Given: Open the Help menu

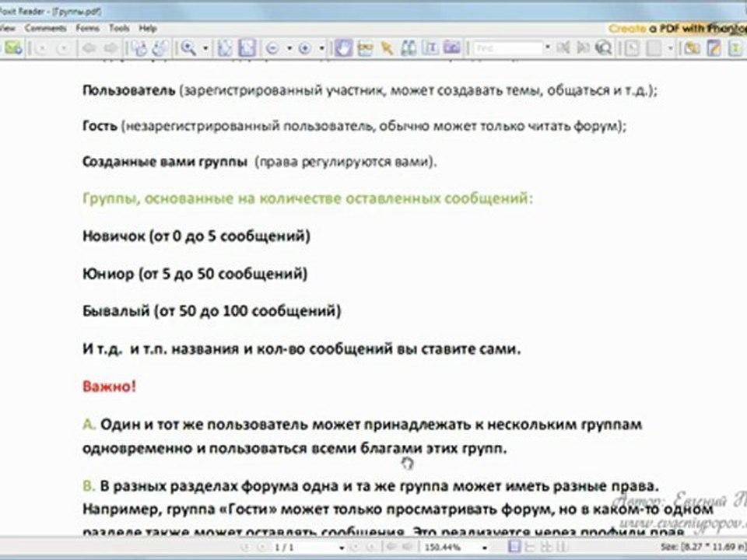Looking at the screenshot, I should click(148, 28).
